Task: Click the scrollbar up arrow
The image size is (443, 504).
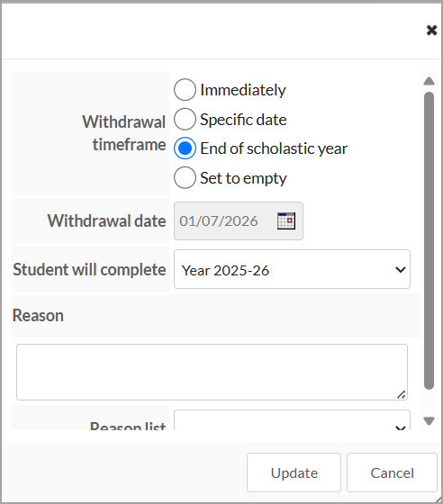Action: [429, 81]
